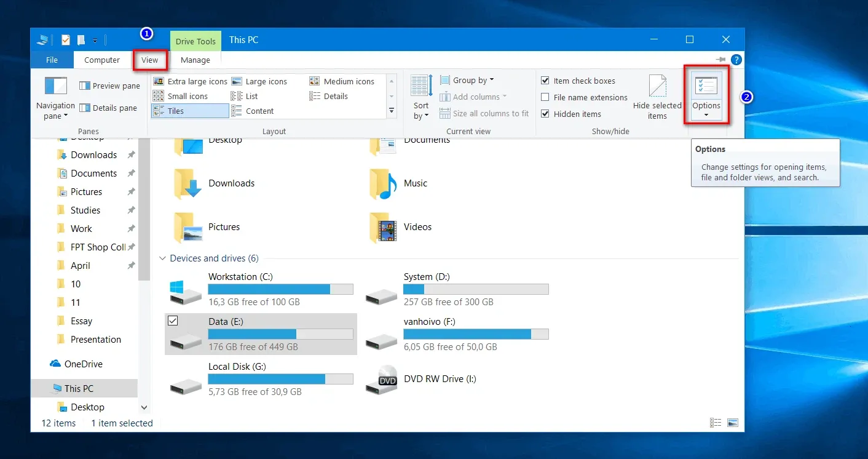Click the New folder quick access icon
The image size is (868, 459).
click(x=81, y=40)
